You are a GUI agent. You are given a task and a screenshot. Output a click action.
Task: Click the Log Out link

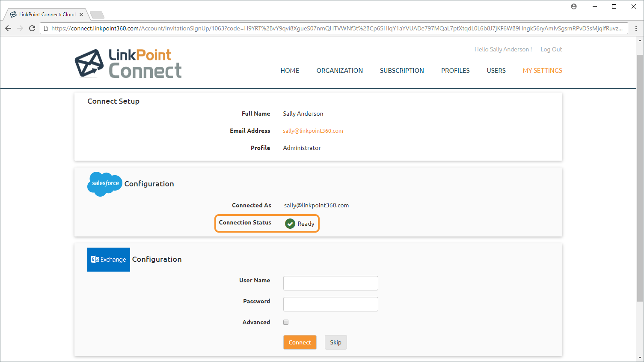551,49
